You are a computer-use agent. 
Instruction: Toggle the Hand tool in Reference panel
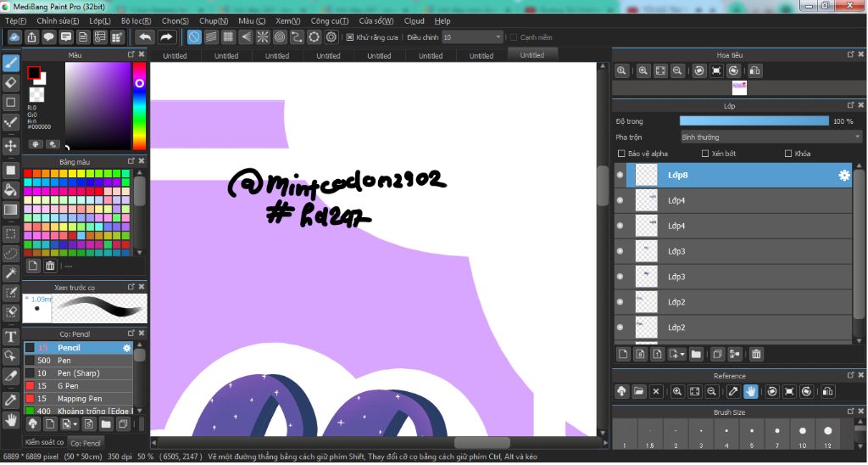click(x=750, y=391)
